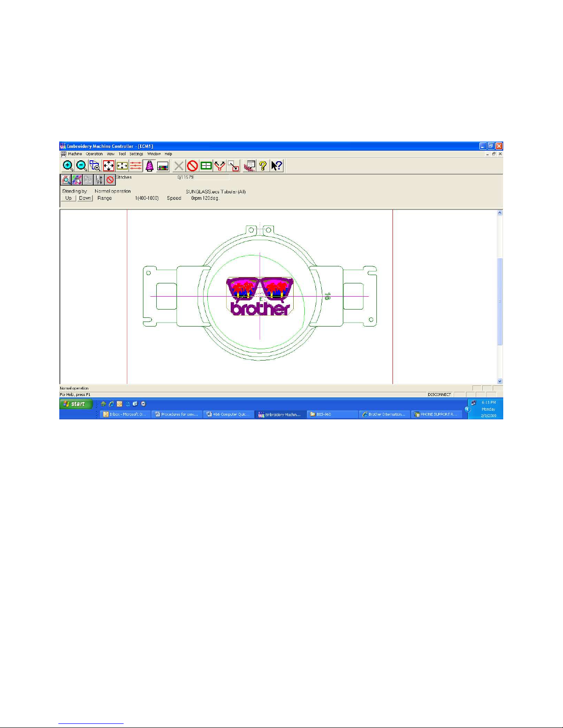563x728 pixels.
Task: Open the Tool menu
Action: [122, 154]
